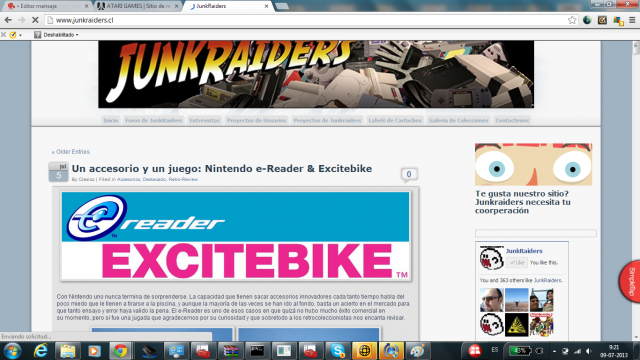Follow the Older Entries link
Screen dimensions: 640x360
click(x=71, y=152)
